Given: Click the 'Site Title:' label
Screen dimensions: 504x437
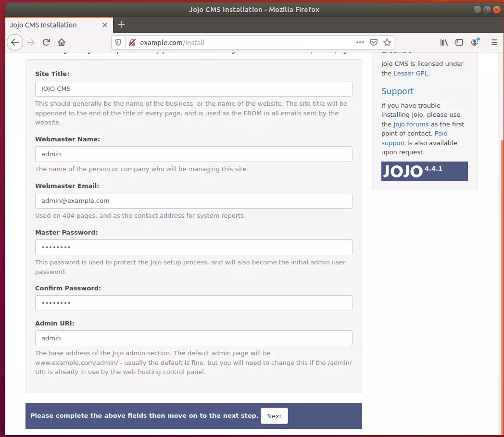Looking at the screenshot, I should [x=52, y=74].
